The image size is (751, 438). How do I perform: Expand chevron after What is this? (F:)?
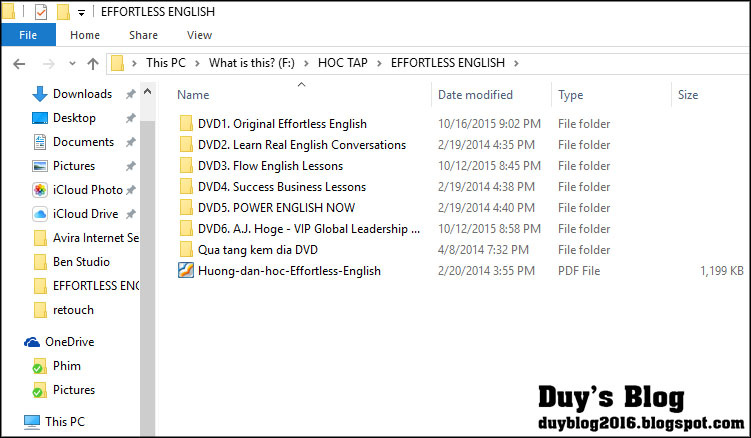point(306,63)
